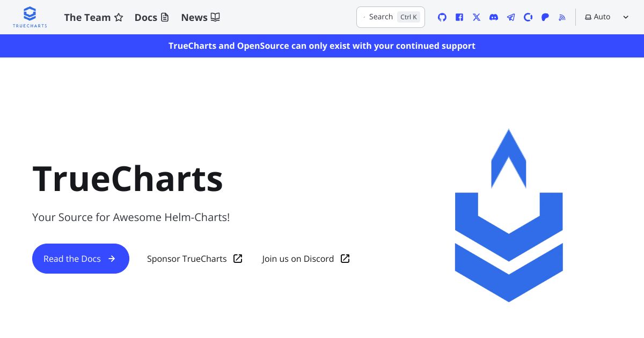Open the GitHub icon link
Screen dimensions: 644x338
442,17
